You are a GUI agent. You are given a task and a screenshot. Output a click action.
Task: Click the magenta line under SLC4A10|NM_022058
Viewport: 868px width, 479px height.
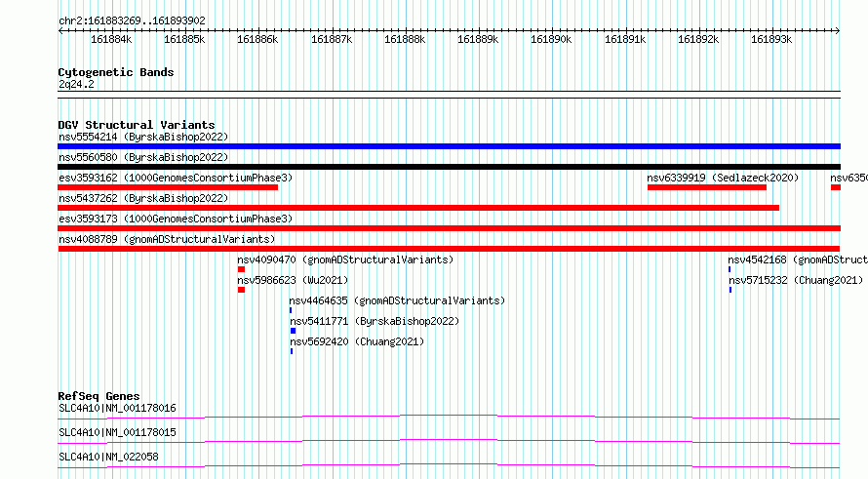(x=449, y=465)
